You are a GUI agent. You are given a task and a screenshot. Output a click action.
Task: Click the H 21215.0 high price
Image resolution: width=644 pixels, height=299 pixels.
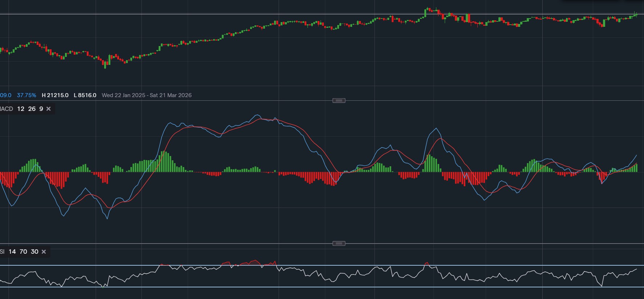[x=55, y=95]
